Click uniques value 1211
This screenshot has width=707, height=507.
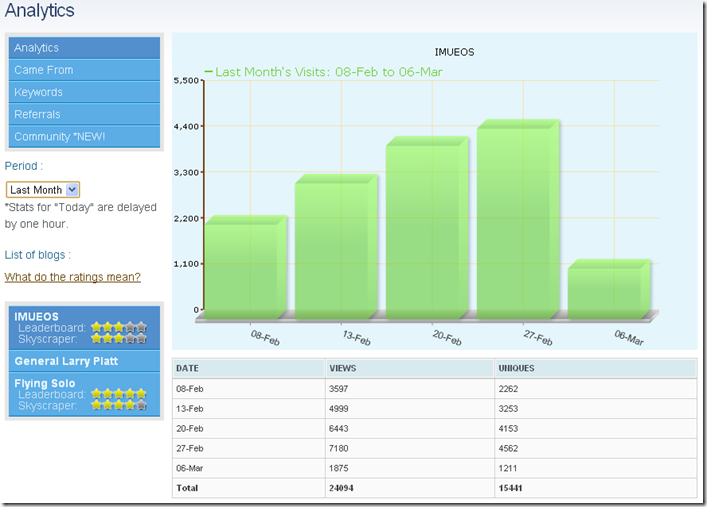(x=508, y=468)
